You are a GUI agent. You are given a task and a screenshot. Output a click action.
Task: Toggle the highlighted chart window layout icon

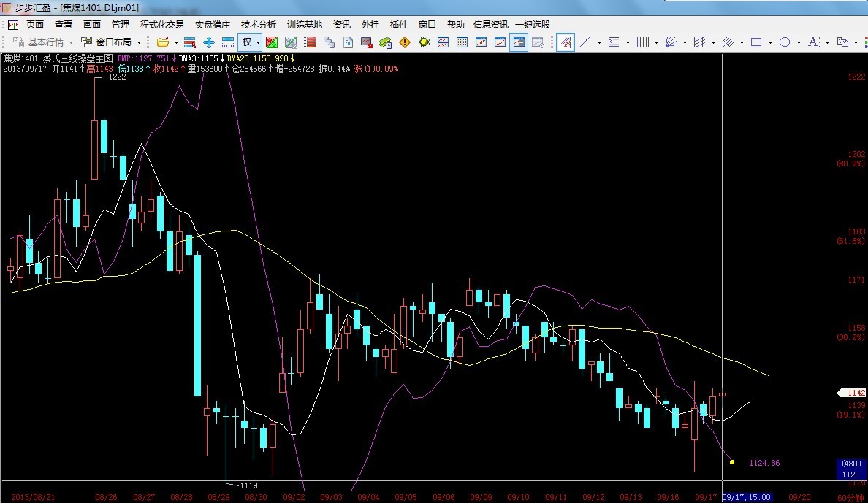tap(519, 42)
